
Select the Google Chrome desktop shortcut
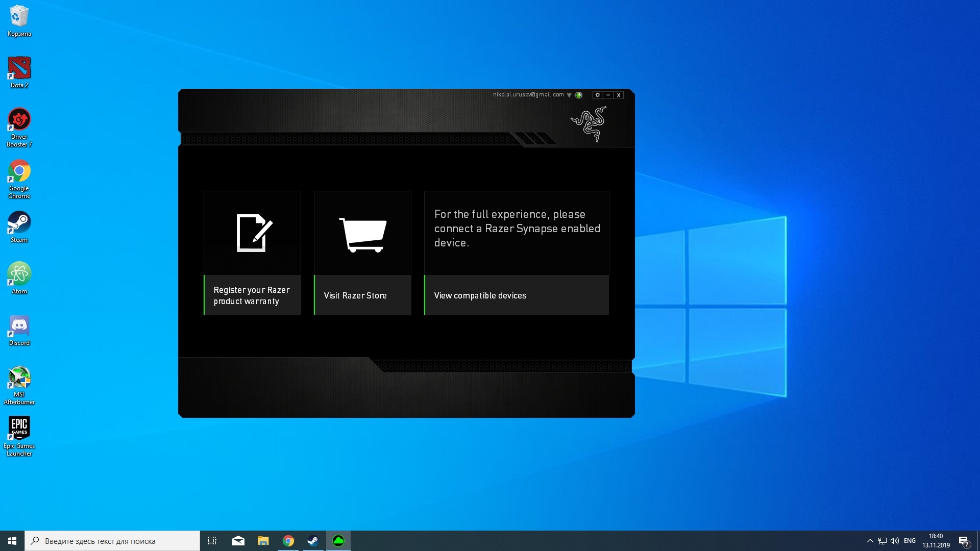(19, 179)
